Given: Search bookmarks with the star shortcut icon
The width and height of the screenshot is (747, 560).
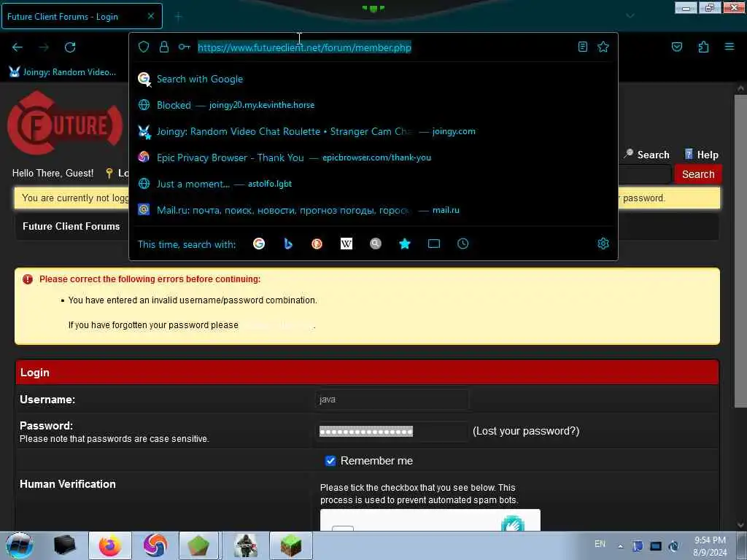Looking at the screenshot, I should point(404,244).
